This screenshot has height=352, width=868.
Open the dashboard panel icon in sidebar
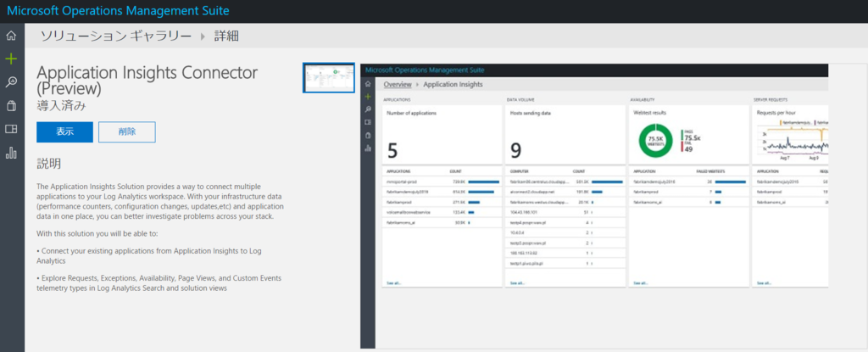tap(11, 129)
